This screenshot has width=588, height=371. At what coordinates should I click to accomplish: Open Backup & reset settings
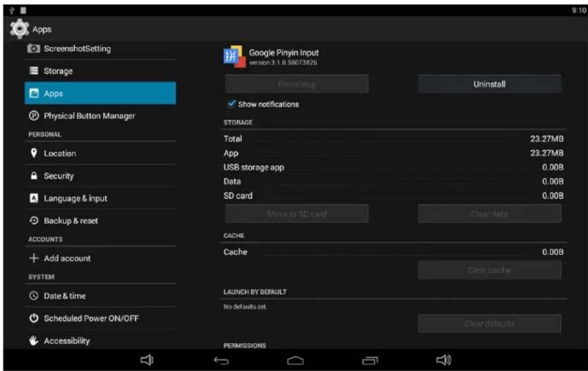click(x=100, y=220)
